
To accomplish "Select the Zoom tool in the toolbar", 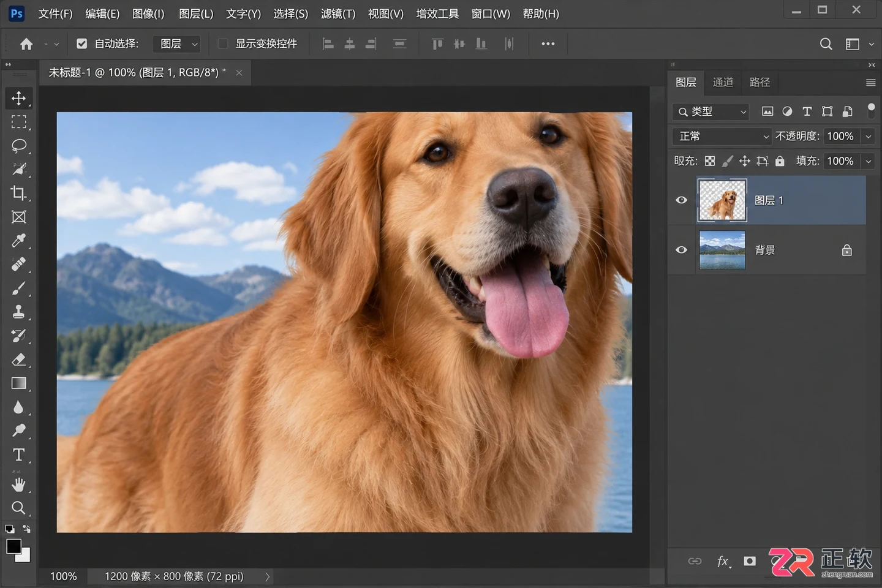I will (x=18, y=508).
